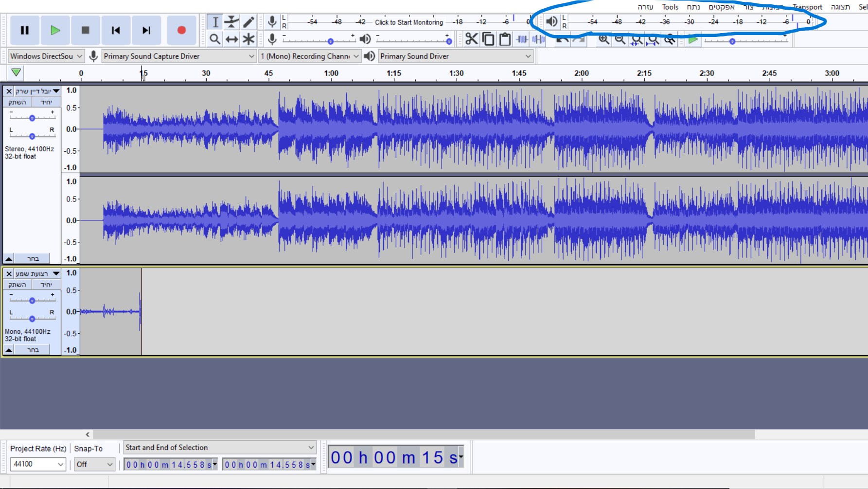Skip to start of project

(116, 30)
